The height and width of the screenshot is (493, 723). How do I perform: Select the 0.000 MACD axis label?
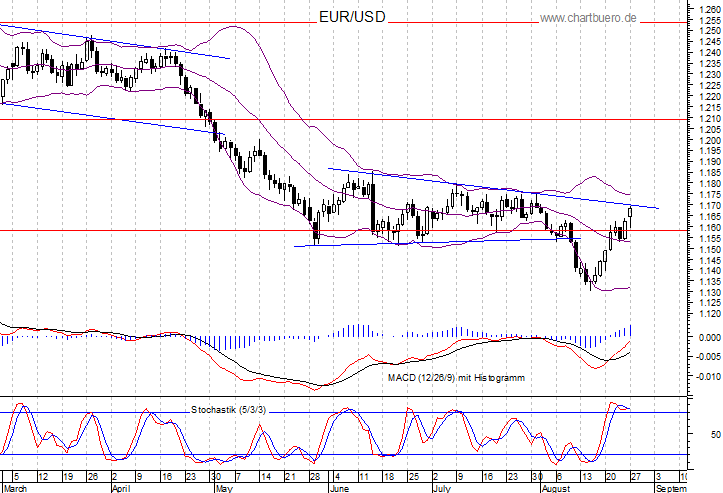coord(706,338)
